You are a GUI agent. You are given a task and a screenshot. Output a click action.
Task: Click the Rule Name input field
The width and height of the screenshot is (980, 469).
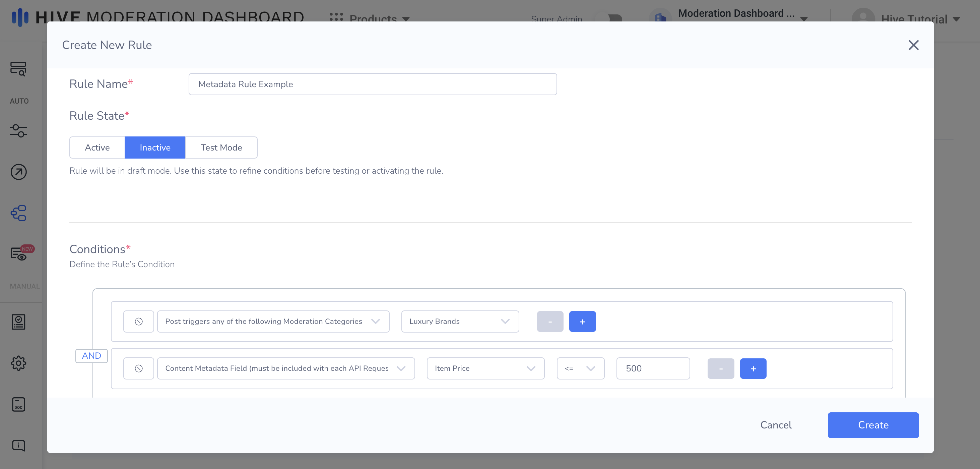(x=373, y=84)
